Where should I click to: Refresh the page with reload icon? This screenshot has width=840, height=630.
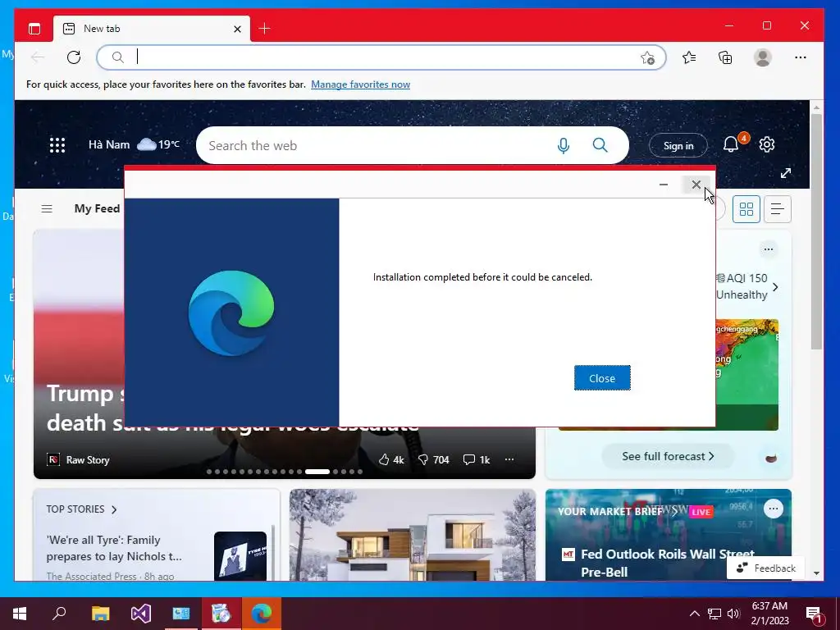[x=74, y=57]
